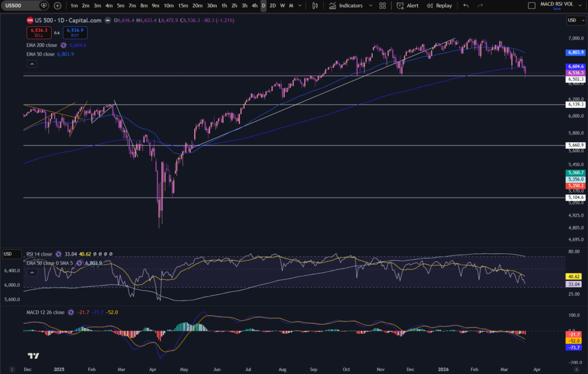The image size is (588, 374).
Task: Open the USD currency dropdown on price axis
Action: point(575,20)
